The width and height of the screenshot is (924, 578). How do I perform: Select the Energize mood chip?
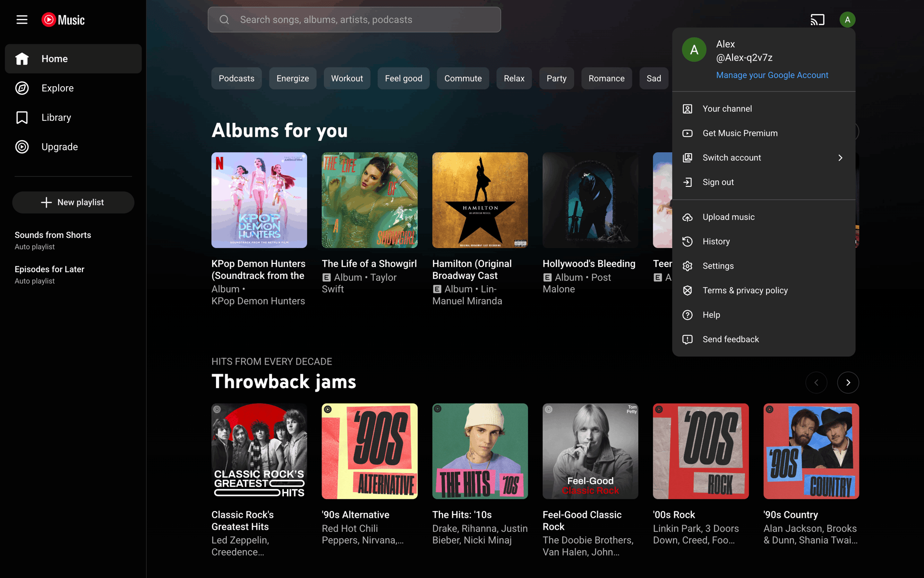tap(293, 79)
